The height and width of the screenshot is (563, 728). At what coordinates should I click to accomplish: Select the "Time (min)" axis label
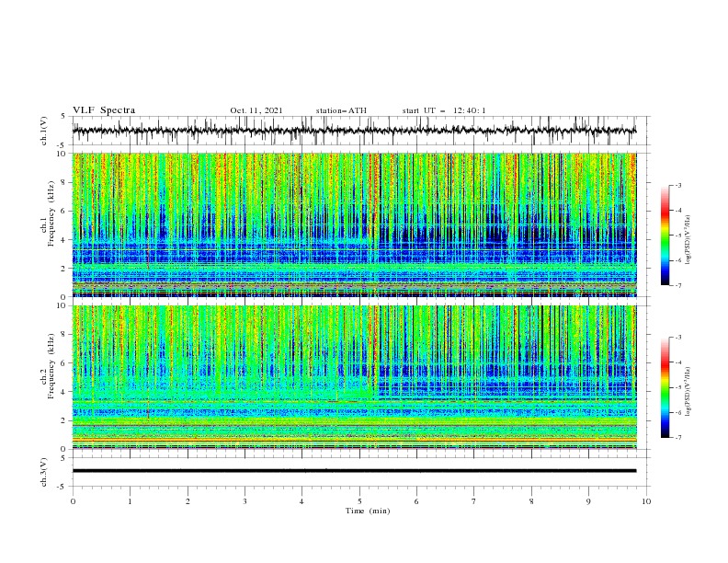[x=368, y=511]
